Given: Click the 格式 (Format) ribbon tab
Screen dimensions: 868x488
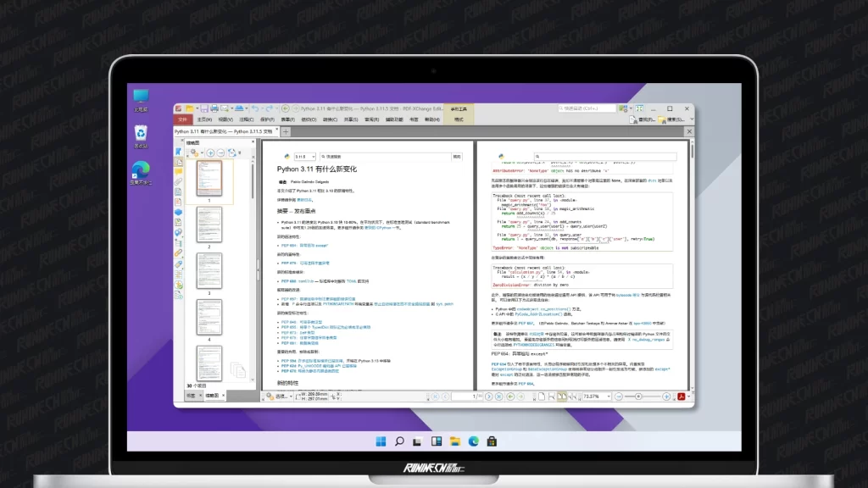Looking at the screenshot, I should [459, 119].
